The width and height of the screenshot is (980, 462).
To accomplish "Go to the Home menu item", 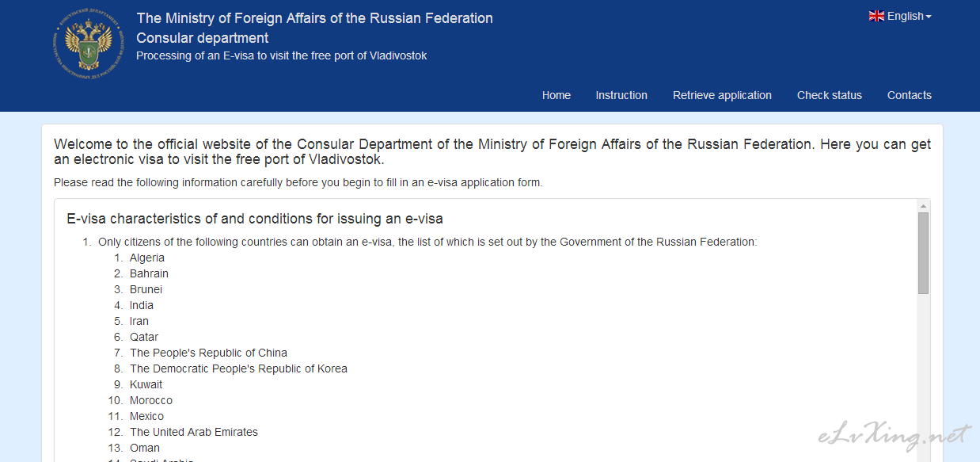I will (x=556, y=95).
